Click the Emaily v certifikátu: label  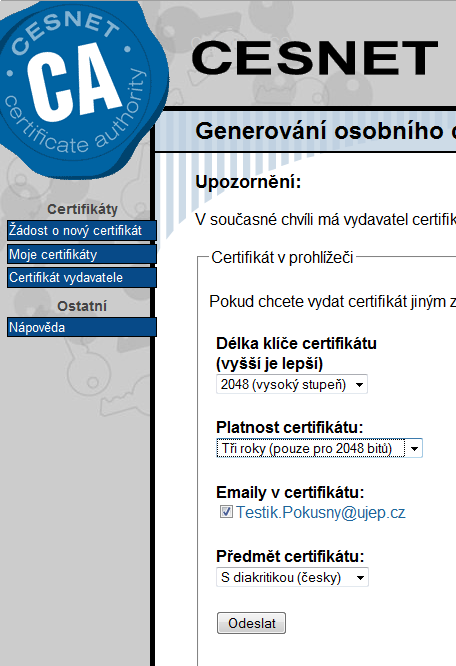click(x=290, y=492)
